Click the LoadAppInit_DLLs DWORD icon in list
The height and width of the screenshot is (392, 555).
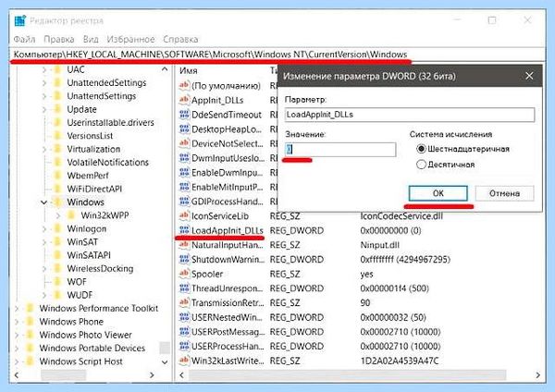[x=184, y=230]
